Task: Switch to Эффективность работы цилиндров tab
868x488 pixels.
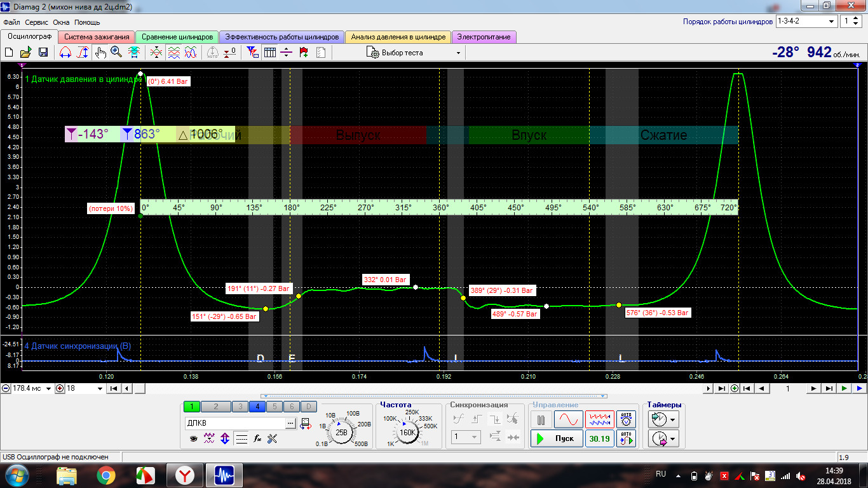Action: tap(282, 37)
